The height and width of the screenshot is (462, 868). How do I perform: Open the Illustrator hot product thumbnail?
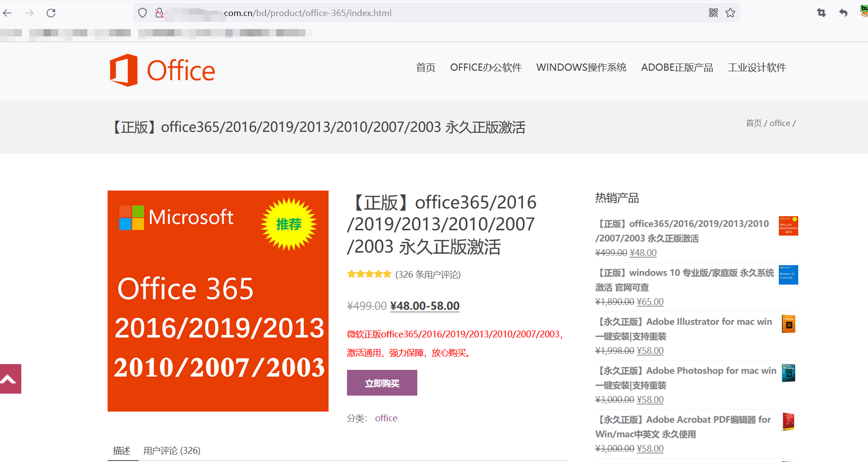(789, 324)
